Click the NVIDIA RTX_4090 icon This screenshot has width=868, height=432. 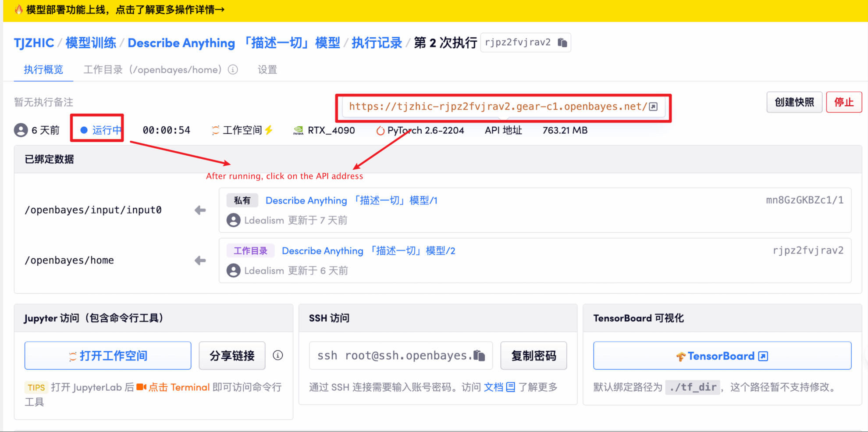click(x=298, y=130)
